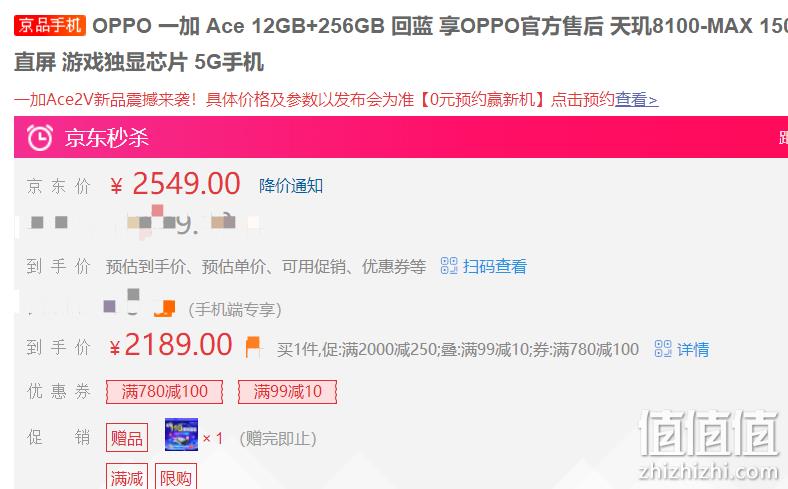Click the 京品手机 red badge

pyautogui.click(x=50, y=25)
